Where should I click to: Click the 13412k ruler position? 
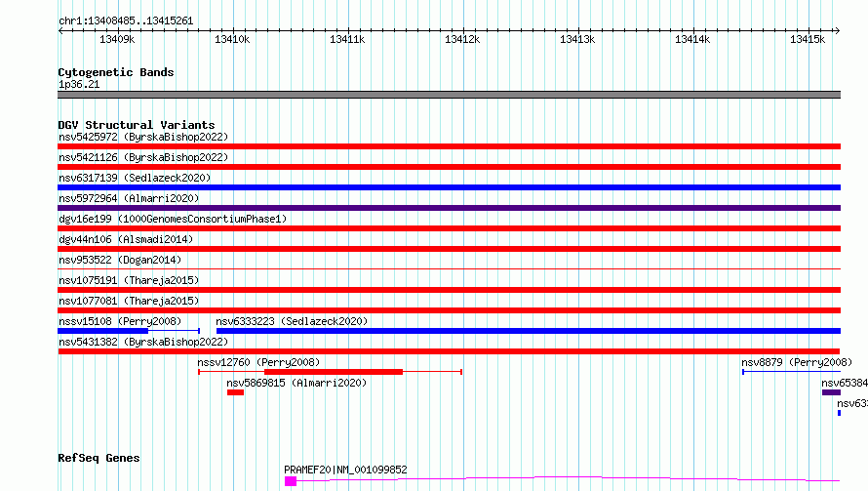[462, 39]
